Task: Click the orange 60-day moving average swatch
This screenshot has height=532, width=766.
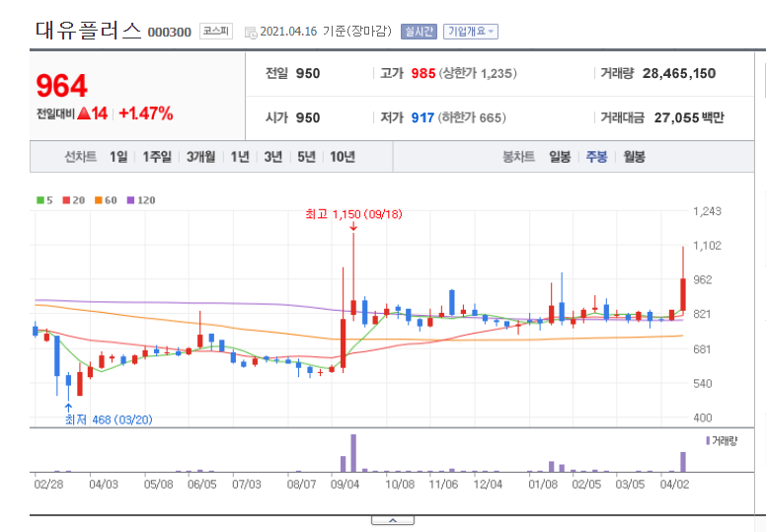Action: pyautogui.click(x=99, y=200)
